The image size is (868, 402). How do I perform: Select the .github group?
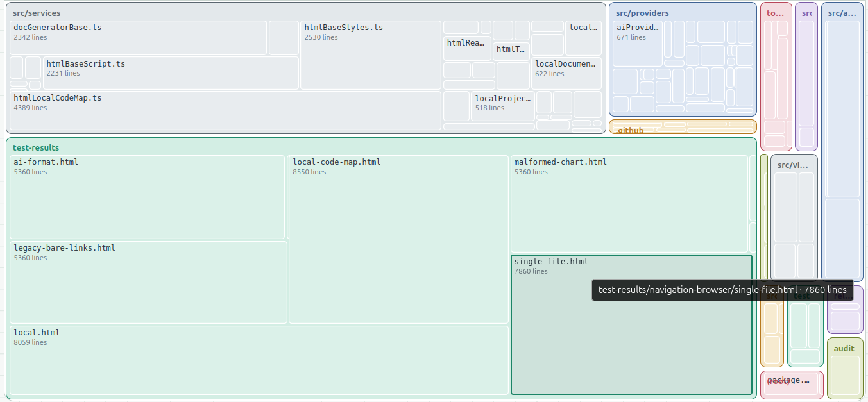pyautogui.click(x=683, y=126)
